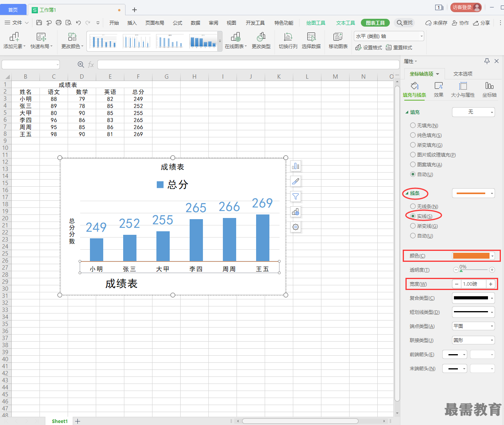This screenshot has width=504, height=425.
Task: Increase line 宽度 width with plus
Action: coord(491,284)
